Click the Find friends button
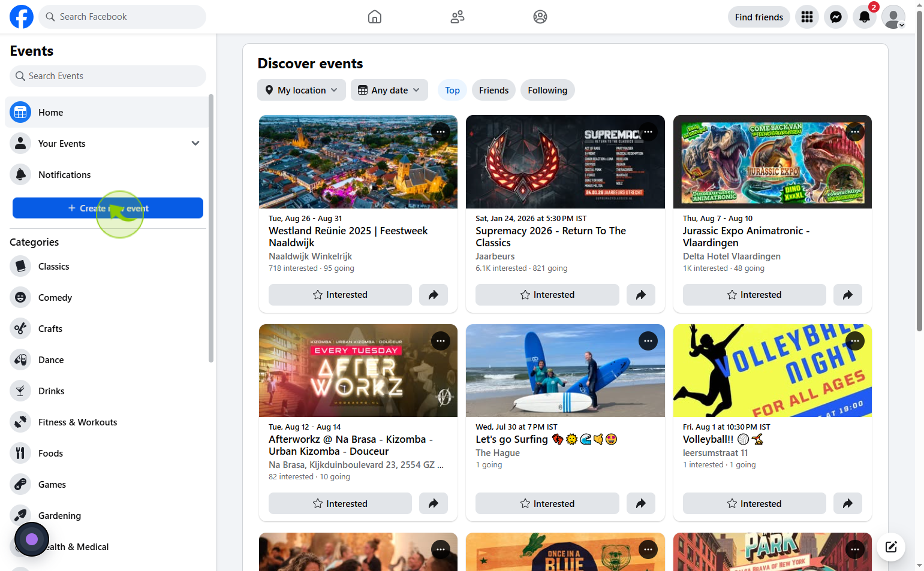This screenshot has height=571, width=924. point(759,17)
